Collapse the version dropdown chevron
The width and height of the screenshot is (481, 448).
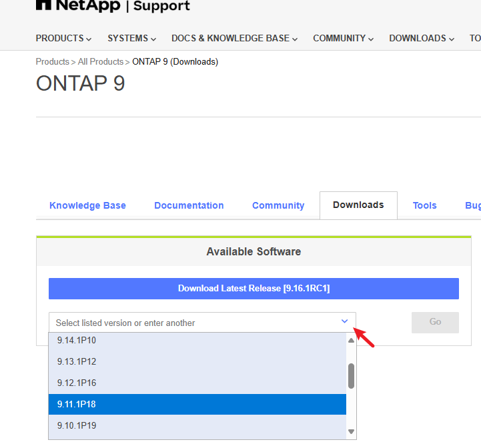pyautogui.click(x=344, y=321)
